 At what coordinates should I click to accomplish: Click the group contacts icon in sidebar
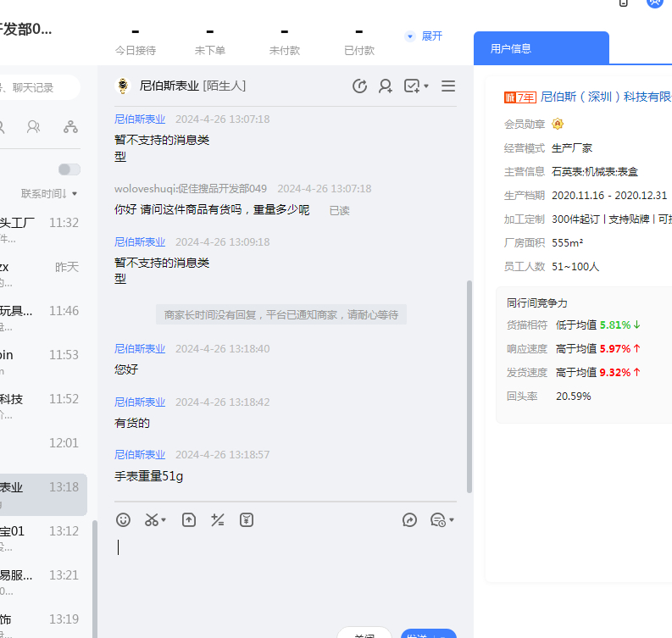click(x=34, y=127)
